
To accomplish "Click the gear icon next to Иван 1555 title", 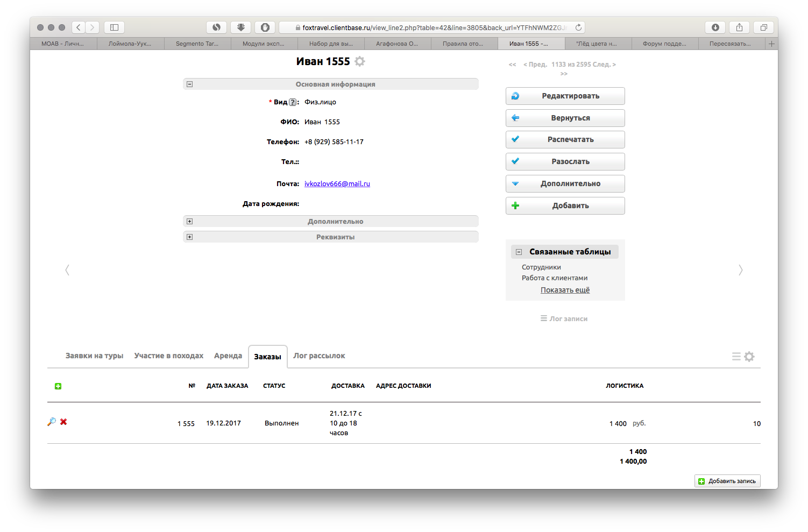I will [360, 61].
